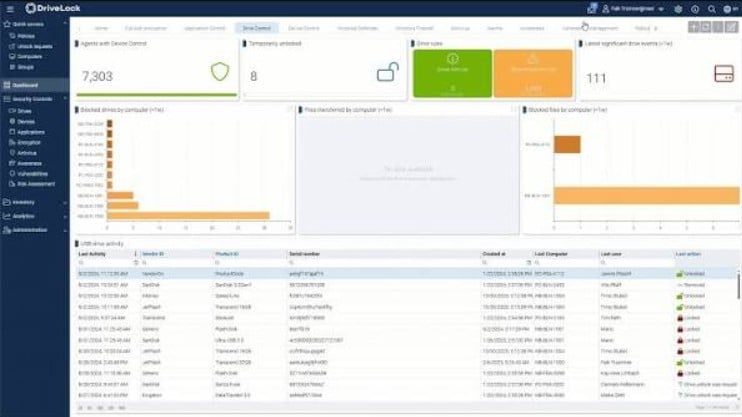Sort by Vendor ID column header

coord(153,254)
